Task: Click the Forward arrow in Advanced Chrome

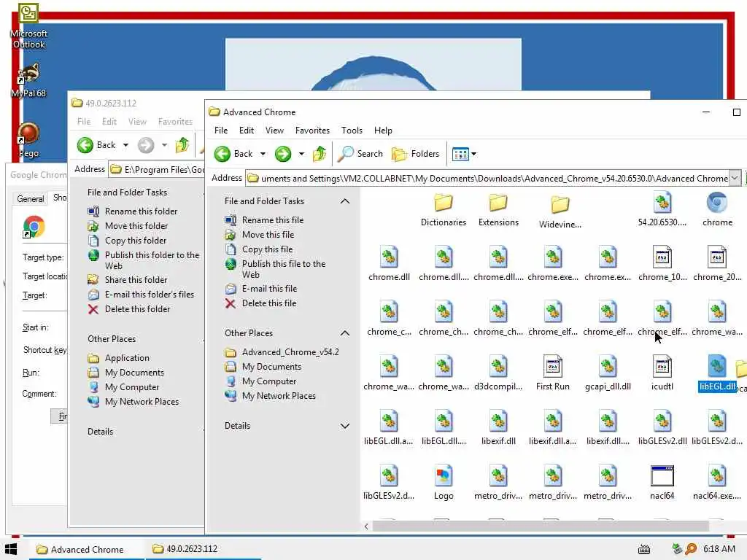Action: (x=283, y=153)
